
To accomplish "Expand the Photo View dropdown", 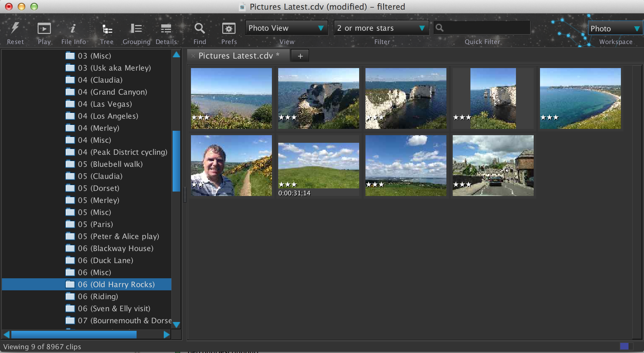I will coord(286,28).
